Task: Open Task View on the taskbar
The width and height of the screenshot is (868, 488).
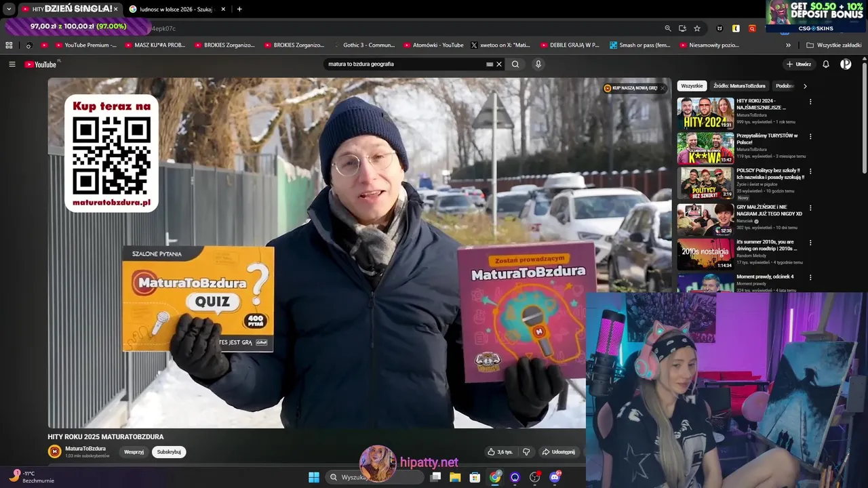Action: tap(435, 477)
